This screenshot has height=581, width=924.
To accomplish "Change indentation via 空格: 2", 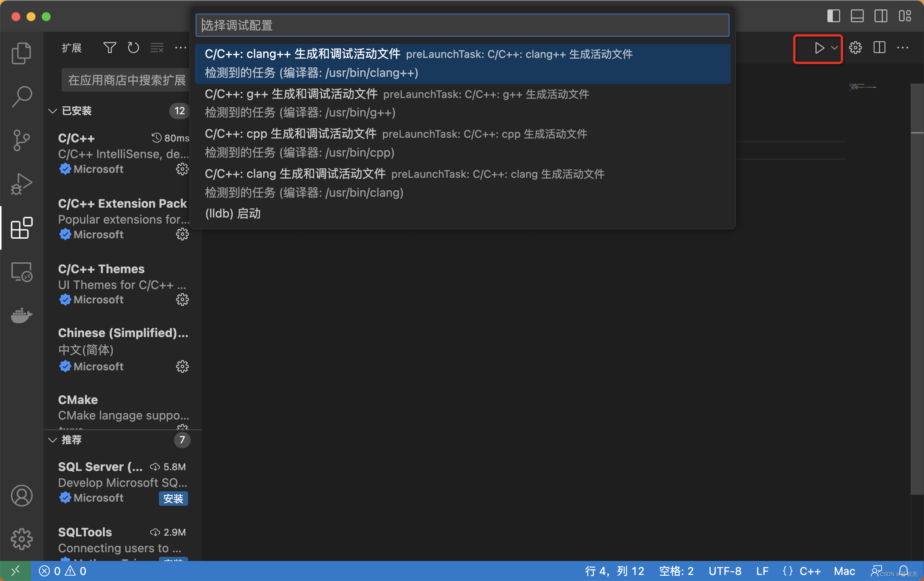I will click(676, 571).
